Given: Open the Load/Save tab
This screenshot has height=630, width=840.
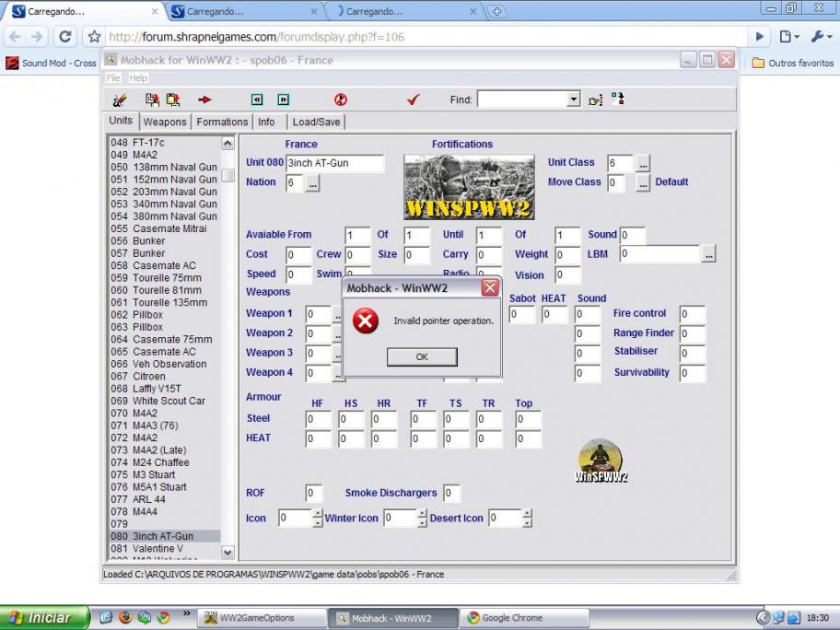Looking at the screenshot, I should coord(316,122).
